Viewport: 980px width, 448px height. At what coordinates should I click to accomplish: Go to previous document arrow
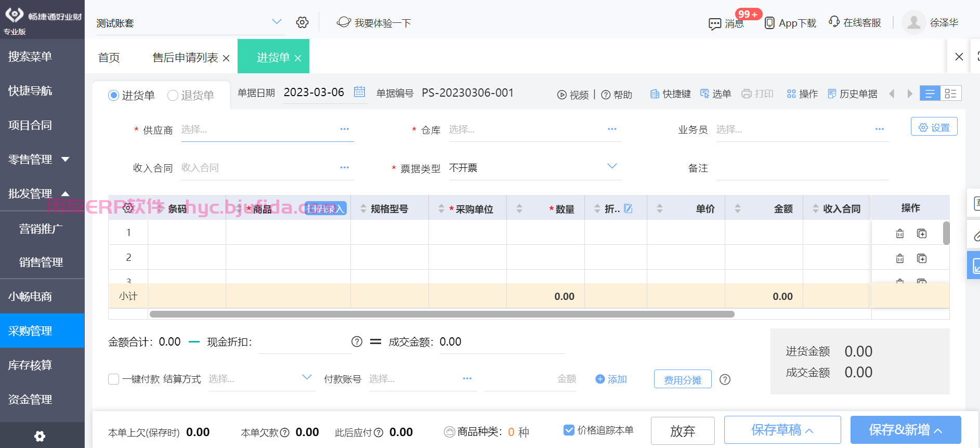click(892, 94)
